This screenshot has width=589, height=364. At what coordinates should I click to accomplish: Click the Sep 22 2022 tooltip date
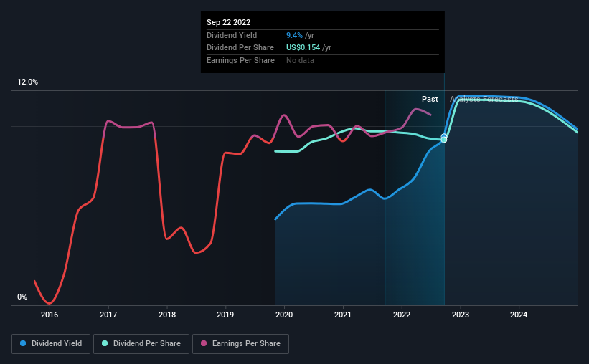click(228, 22)
